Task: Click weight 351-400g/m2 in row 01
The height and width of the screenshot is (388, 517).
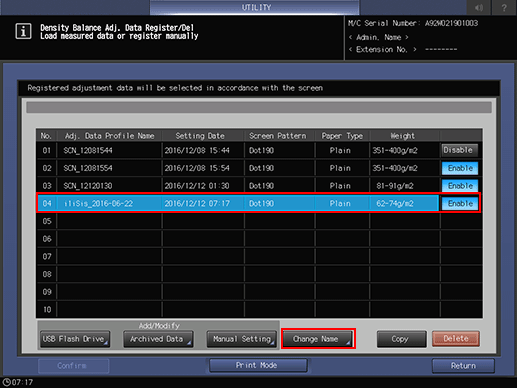Action: pos(395,150)
